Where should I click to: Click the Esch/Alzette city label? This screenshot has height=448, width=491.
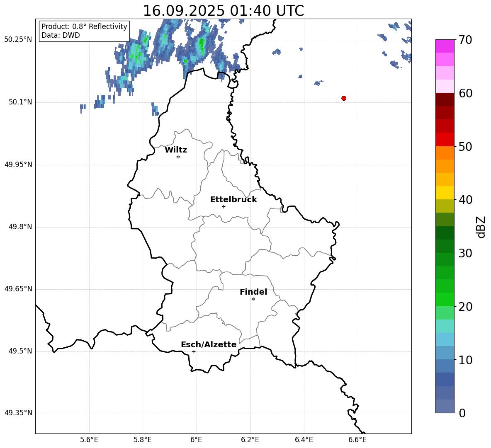point(209,345)
